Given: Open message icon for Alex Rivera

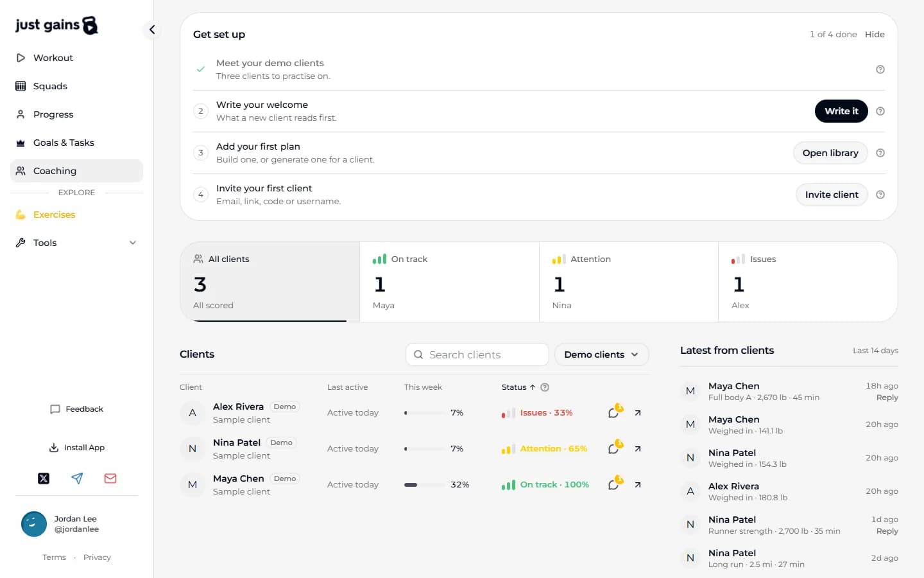Looking at the screenshot, I should point(614,412).
